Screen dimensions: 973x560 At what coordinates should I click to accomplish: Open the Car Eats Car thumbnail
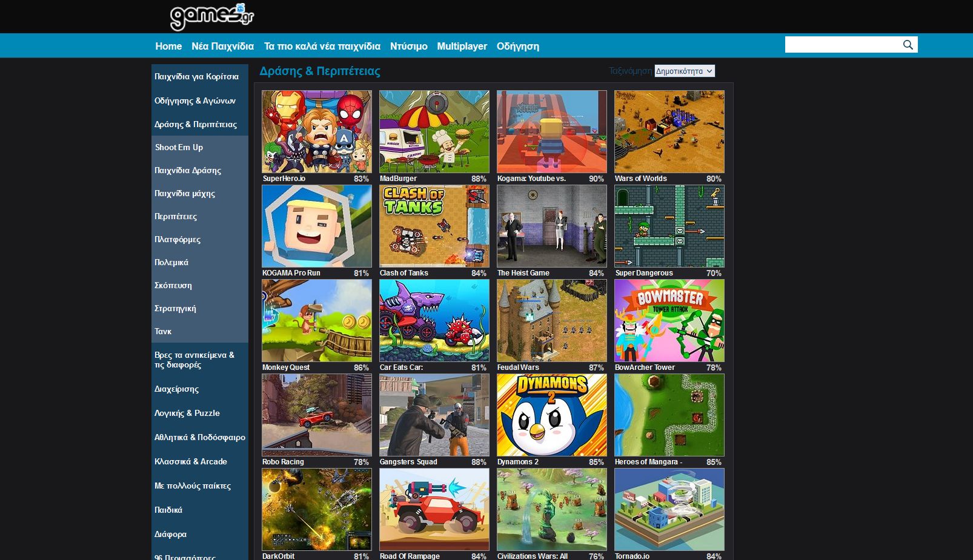click(434, 321)
